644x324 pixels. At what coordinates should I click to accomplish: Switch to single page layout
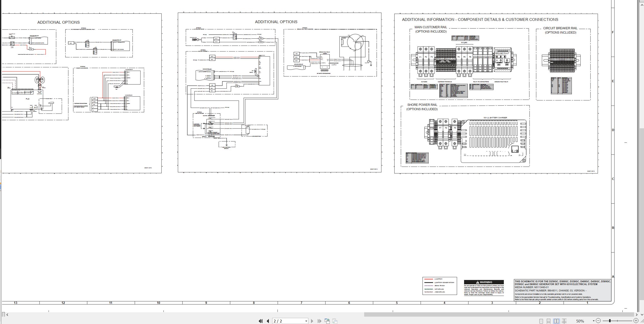[x=541, y=321]
